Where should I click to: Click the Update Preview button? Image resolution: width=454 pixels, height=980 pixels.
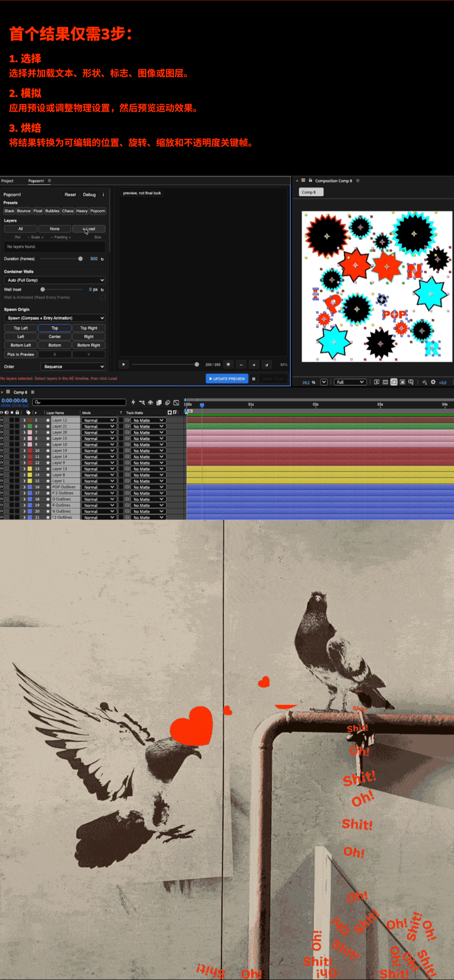(x=227, y=379)
